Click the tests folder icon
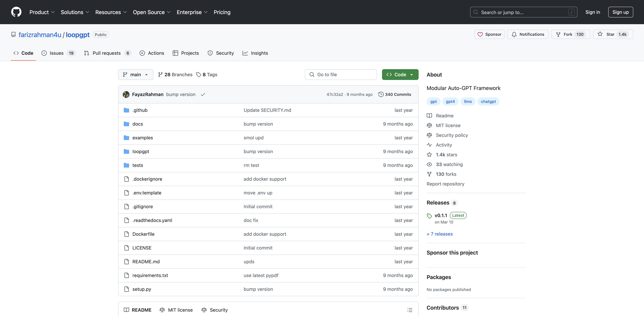Screen dimensions: 644x316 [126, 165]
